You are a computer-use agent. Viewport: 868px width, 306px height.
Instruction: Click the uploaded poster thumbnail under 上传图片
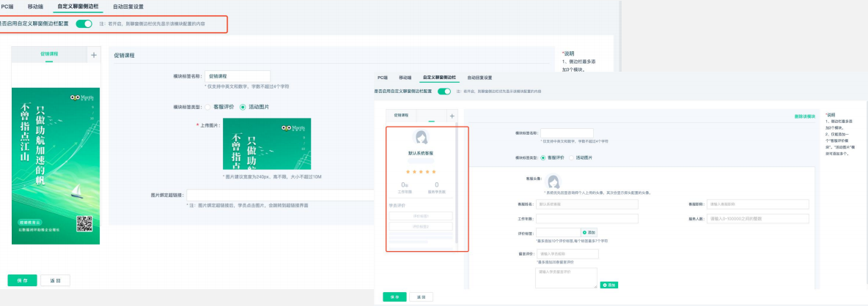pyautogui.click(x=266, y=143)
